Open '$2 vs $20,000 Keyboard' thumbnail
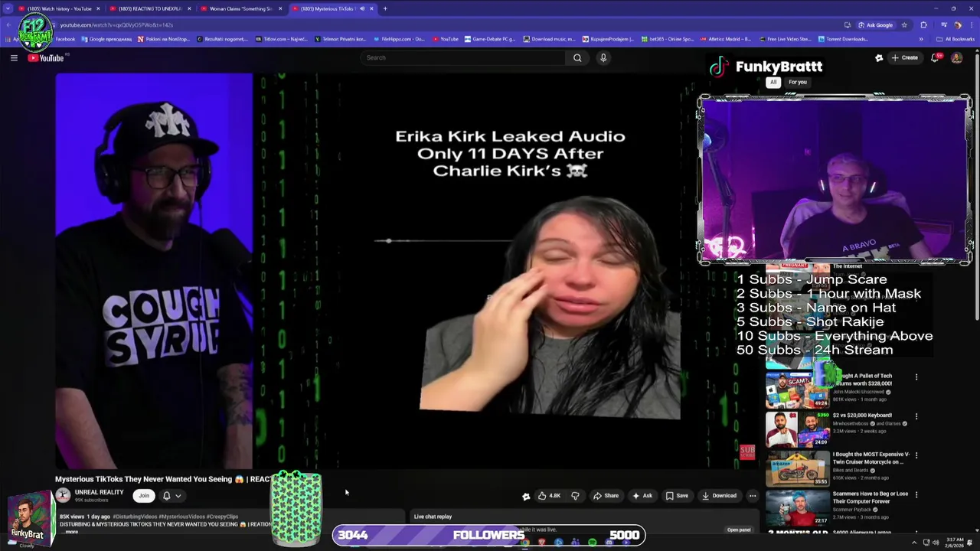The height and width of the screenshot is (551, 980). coord(798,429)
